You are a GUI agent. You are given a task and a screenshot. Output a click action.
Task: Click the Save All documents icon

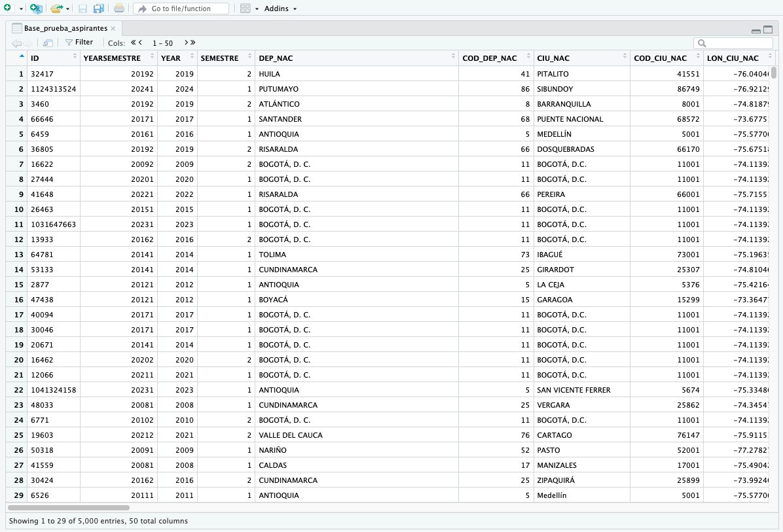[98, 9]
